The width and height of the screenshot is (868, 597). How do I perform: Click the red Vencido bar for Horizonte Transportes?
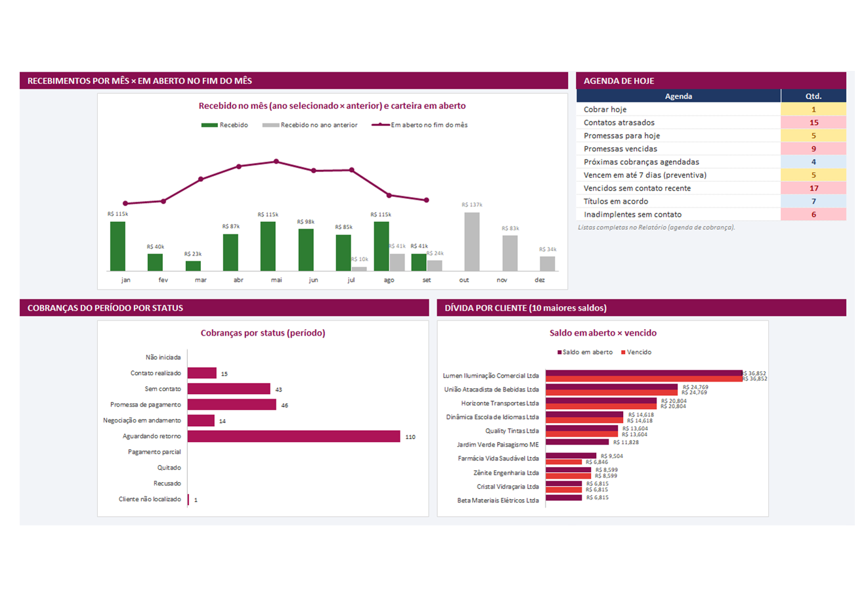tap(601, 407)
